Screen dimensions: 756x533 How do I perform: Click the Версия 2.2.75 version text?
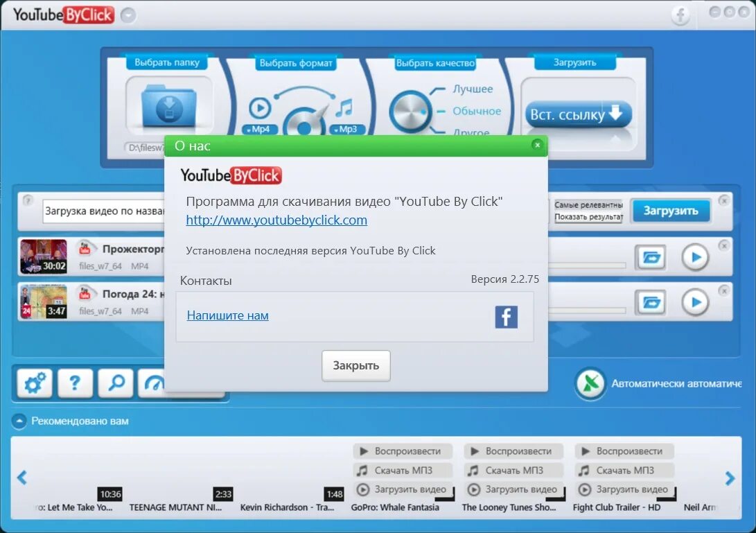click(x=504, y=279)
